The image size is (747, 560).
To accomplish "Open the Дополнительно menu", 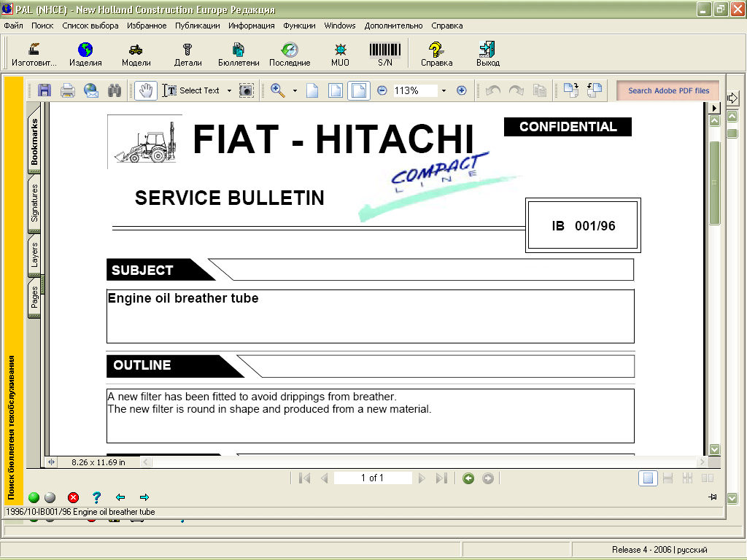I will [393, 26].
